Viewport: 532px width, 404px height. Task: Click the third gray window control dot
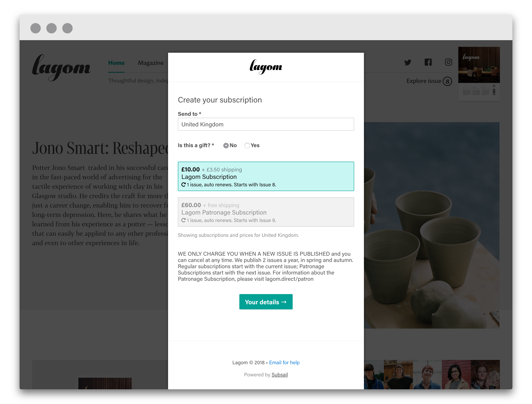click(67, 28)
